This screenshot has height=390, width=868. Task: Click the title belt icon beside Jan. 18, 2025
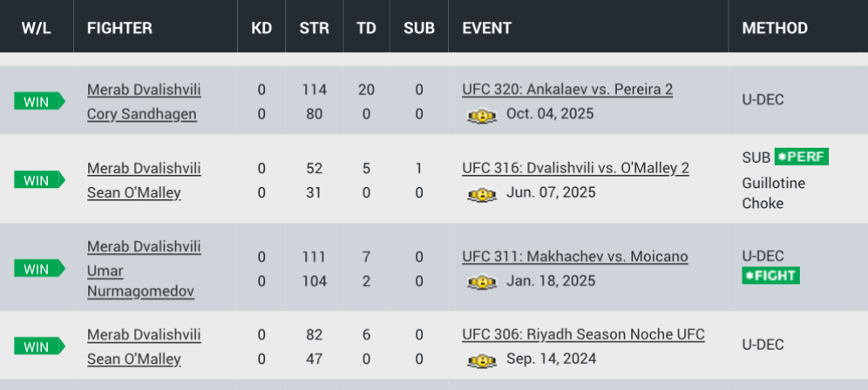(x=482, y=282)
